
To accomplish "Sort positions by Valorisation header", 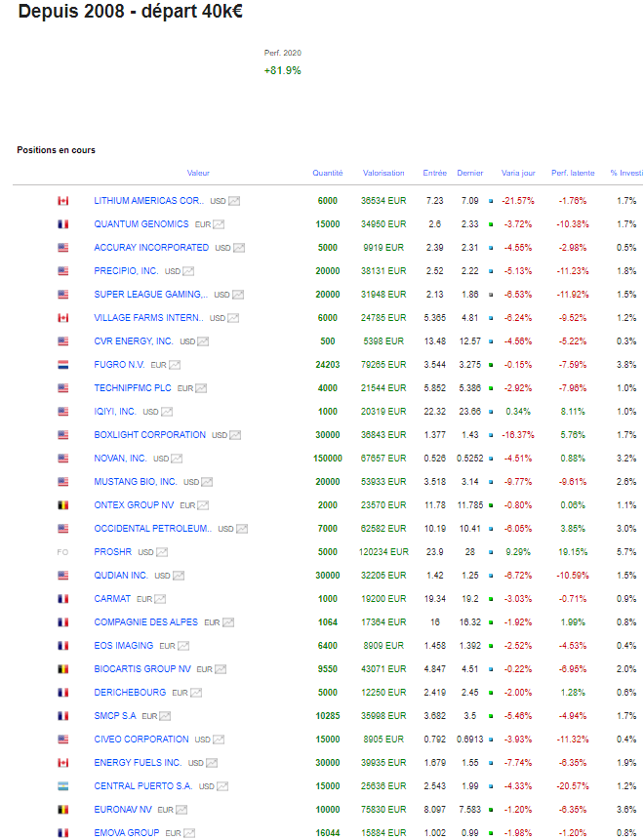I will 383,173.
